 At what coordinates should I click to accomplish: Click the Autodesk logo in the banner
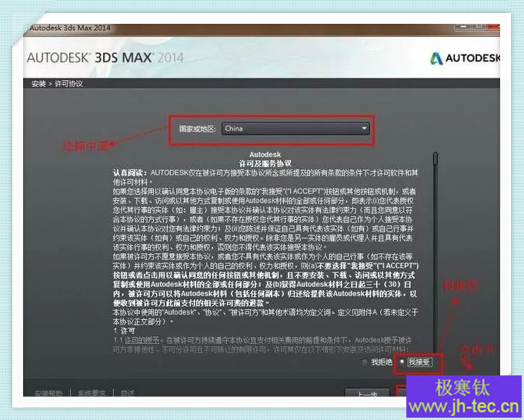(x=465, y=58)
